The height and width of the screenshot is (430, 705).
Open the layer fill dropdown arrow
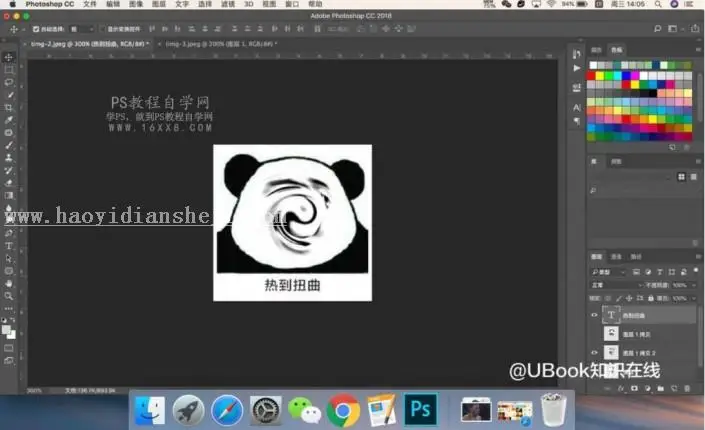[x=694, y=298]
